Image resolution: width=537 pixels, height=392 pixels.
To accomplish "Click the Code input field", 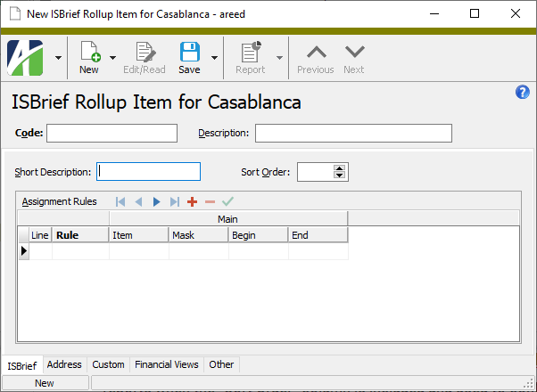I will click(x=112, y=133).
